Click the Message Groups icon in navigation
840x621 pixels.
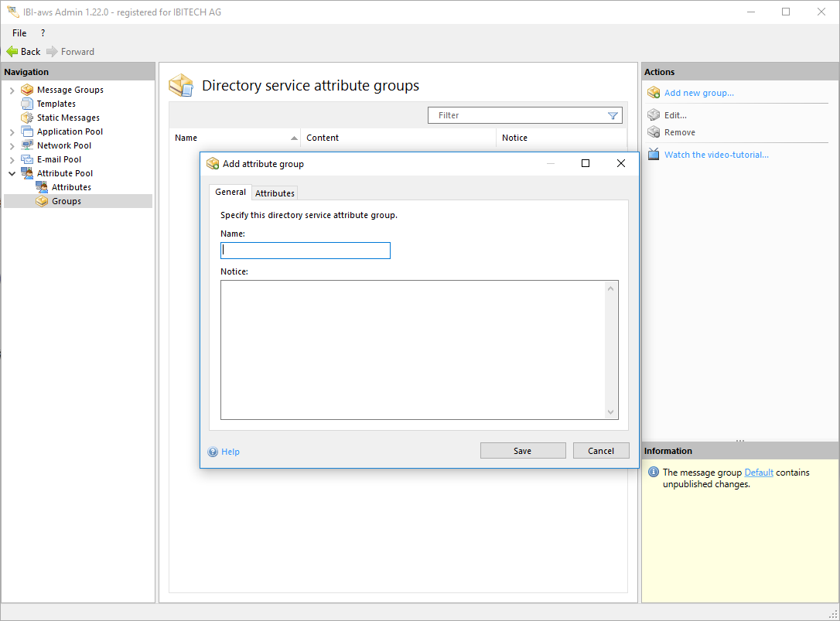click(27, 90)
